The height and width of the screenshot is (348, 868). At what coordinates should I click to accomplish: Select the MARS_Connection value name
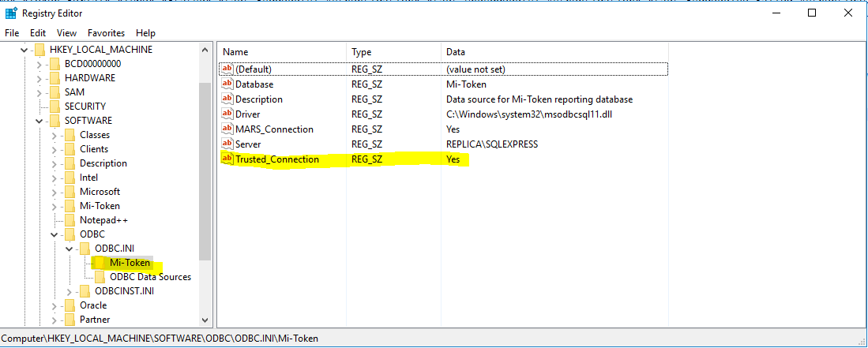[x=274, y=129]
